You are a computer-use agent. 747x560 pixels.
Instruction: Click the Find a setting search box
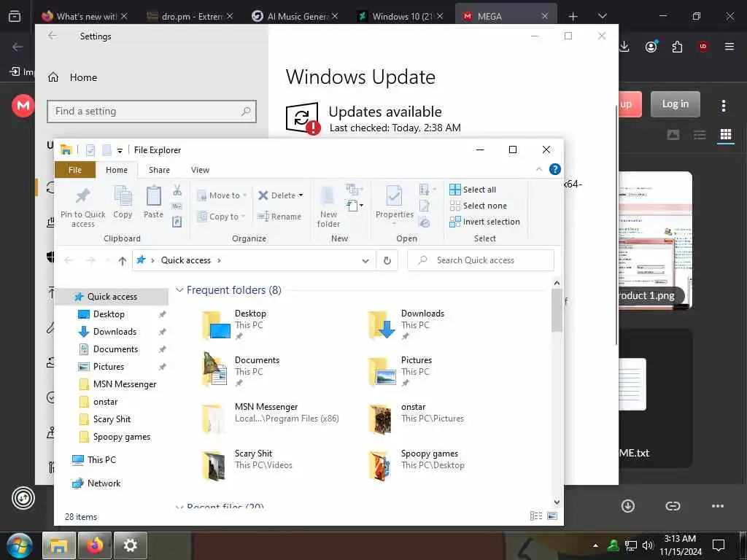coord(152,112)
